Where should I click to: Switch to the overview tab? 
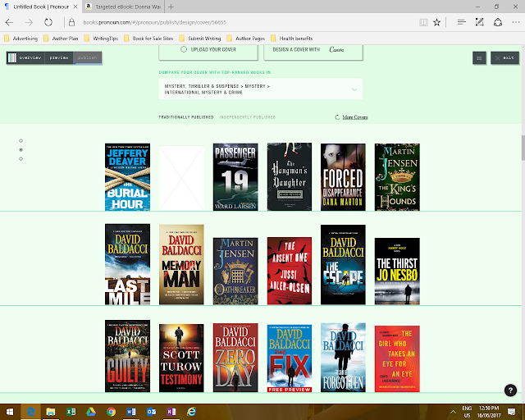point(30,57)
